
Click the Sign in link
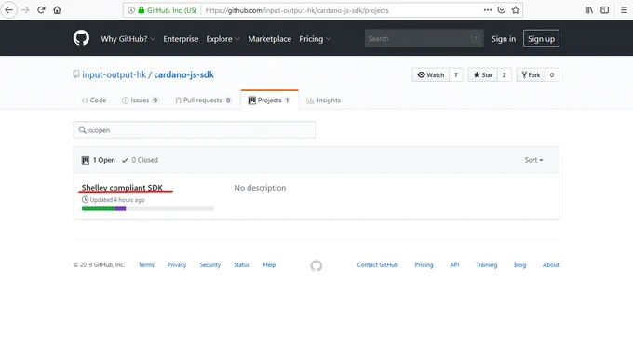(504, 39)
